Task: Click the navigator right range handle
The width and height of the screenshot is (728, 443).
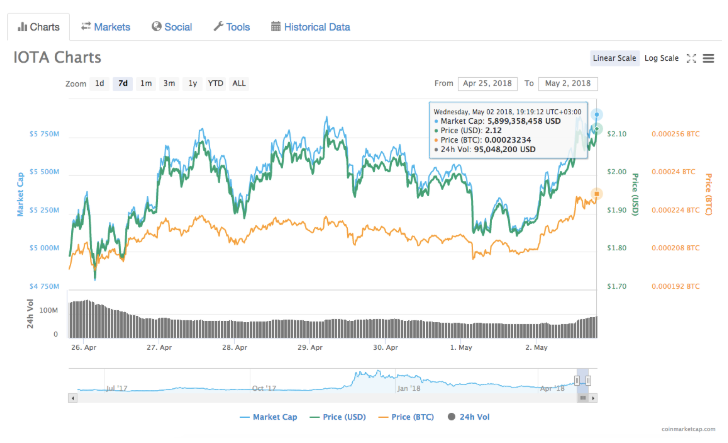Action: click(x=588, y=381)
